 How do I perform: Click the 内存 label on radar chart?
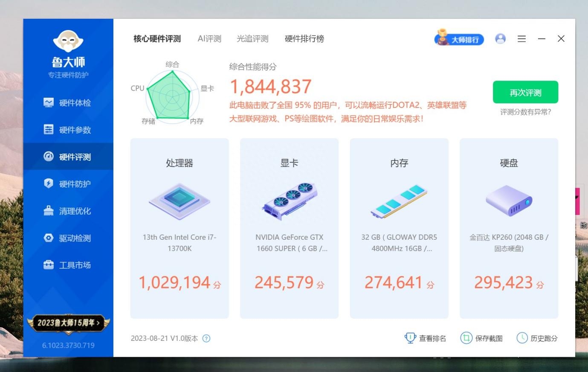point(197,121)
